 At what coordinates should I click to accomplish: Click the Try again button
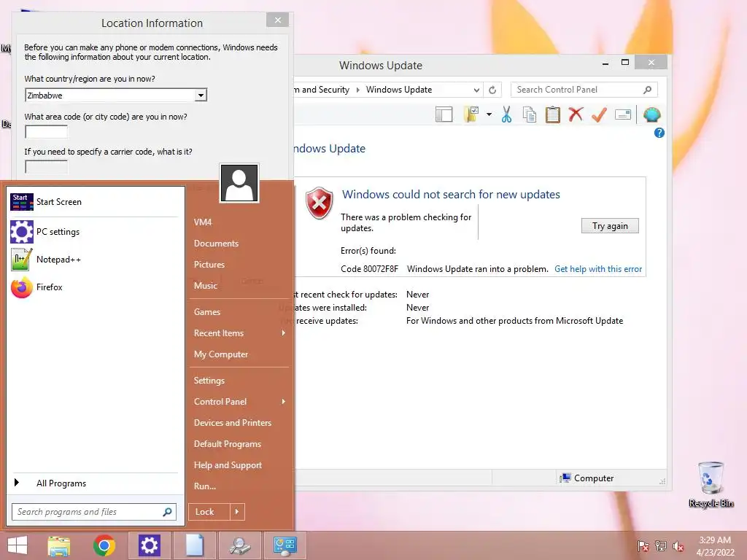(x=610, y=226)
